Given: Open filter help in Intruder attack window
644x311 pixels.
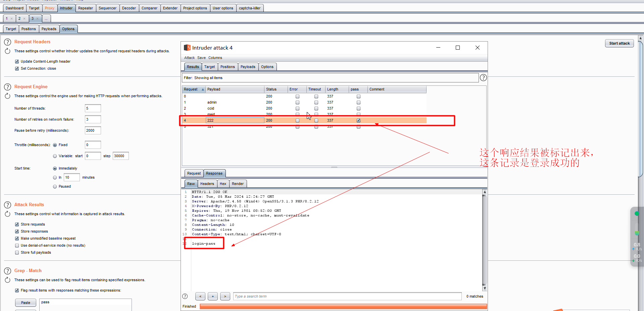Looking at the screenshot, I should pyautogui.click(x=483, y=78).
